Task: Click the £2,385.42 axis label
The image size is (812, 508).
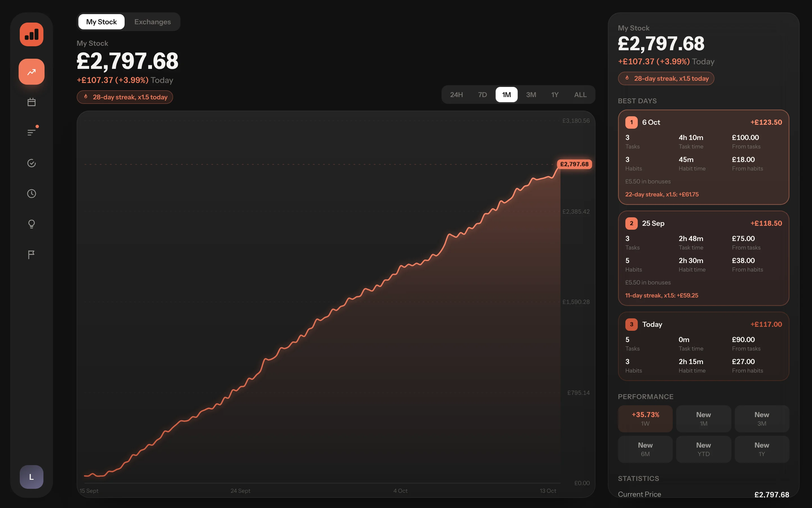Action: pyautogui.click(x=576, y=212)
